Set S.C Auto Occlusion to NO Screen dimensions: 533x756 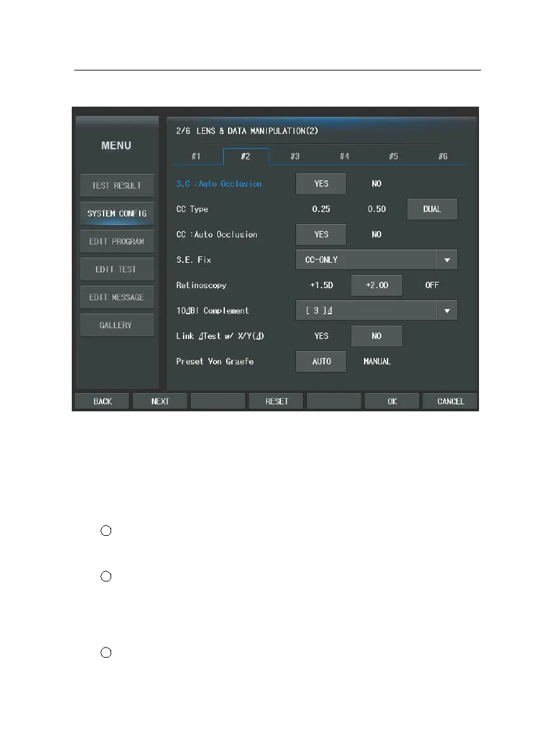(376, 183)
